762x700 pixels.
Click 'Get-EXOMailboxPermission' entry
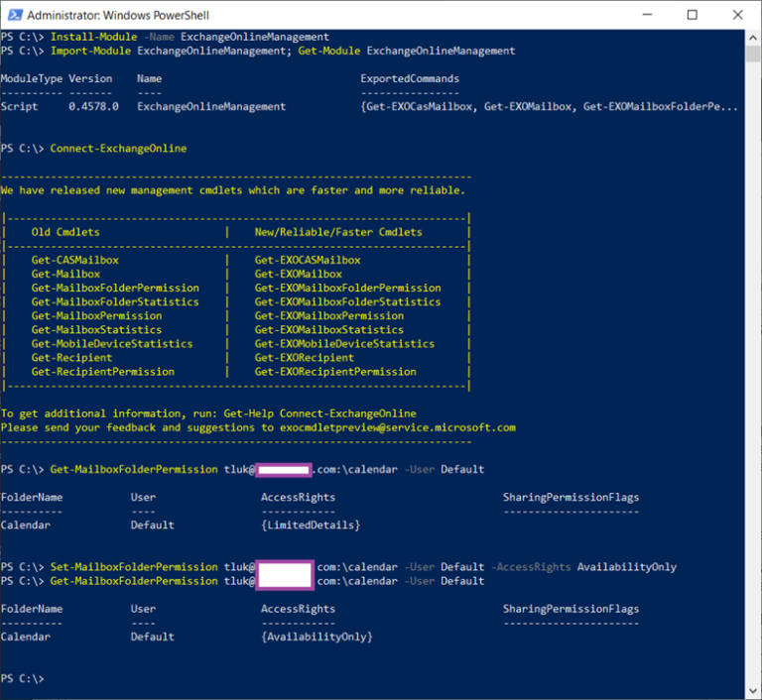[329, 315]
